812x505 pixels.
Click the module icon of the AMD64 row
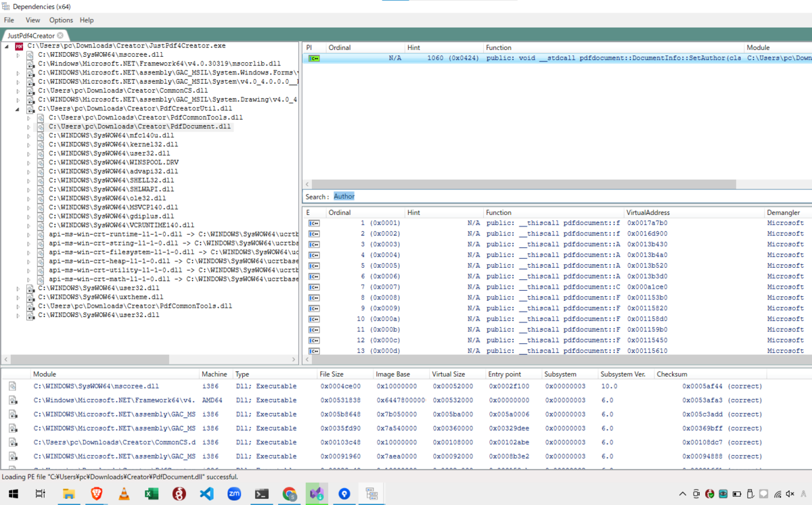pyautogui.click(x=13, y=400)
